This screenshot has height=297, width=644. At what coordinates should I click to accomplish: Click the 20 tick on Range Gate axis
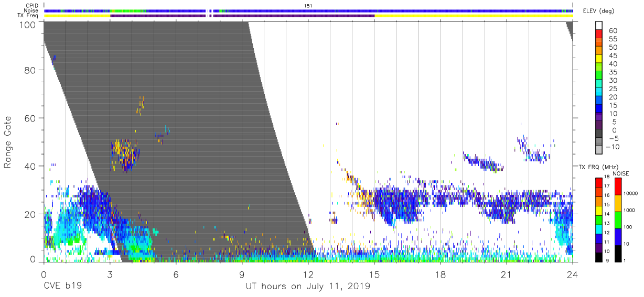(30, 214)
